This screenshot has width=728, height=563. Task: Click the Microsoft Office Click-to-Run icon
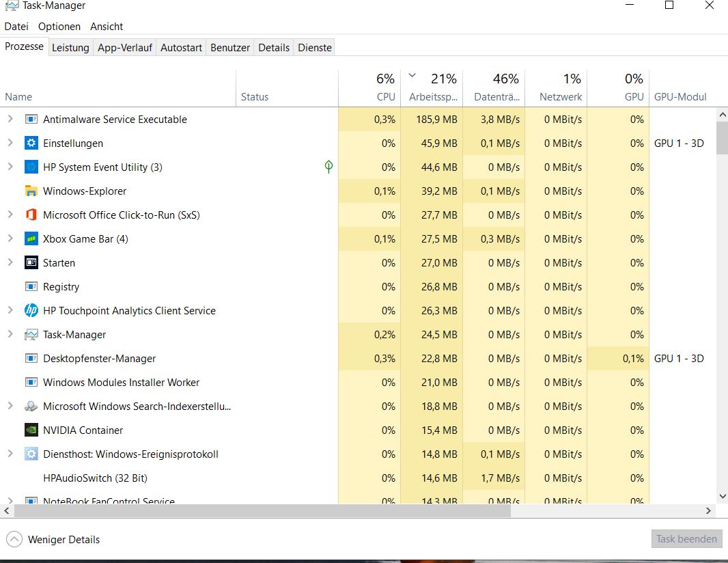pos(31,215)
